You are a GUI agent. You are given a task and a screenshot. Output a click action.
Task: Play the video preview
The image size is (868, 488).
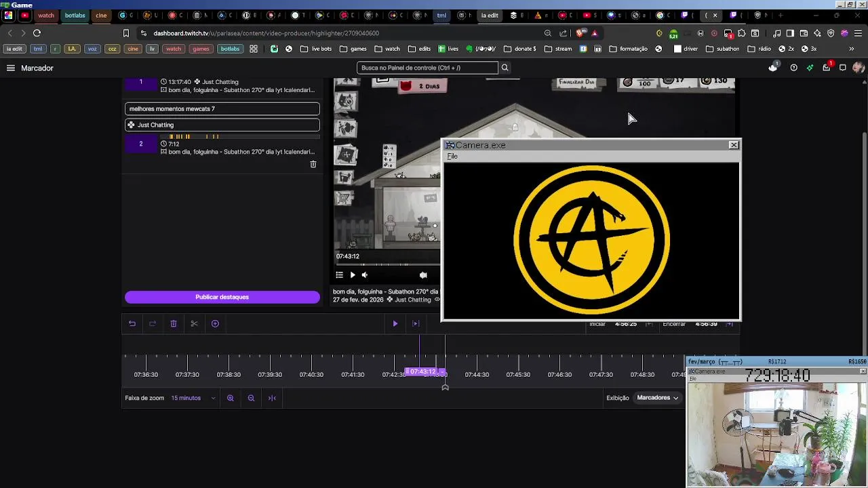click(x=353, y=275)
